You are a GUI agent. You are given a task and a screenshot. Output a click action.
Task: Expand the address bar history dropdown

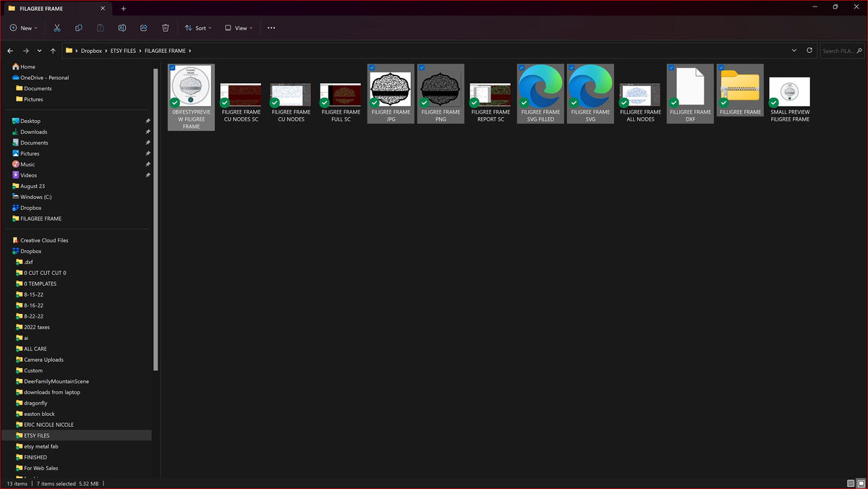click(x=794, y=51)
